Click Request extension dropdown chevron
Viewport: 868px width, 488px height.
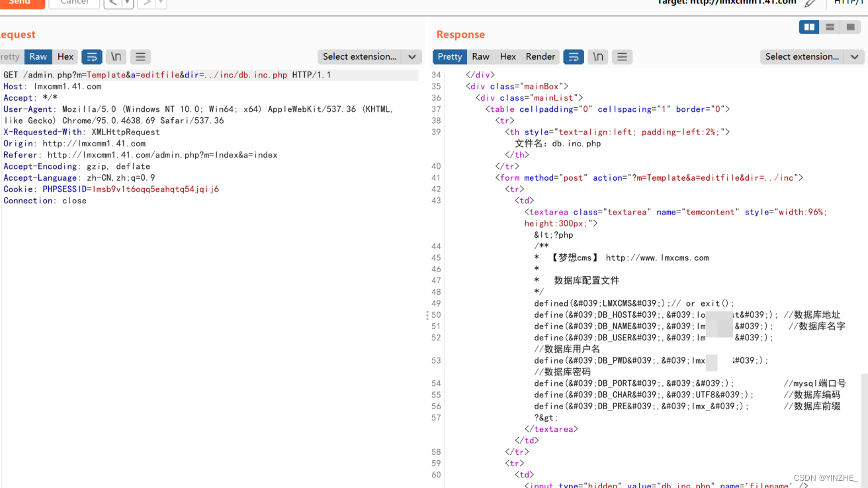412,57
